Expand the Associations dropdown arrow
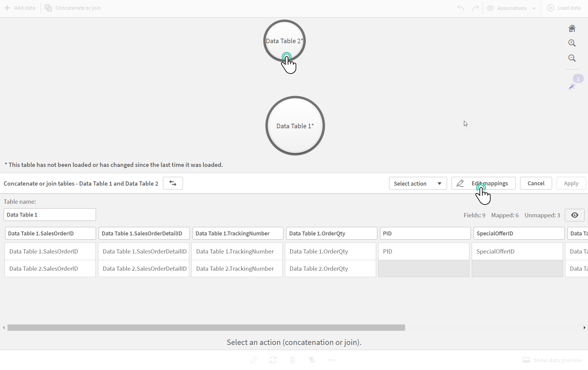This screenshot has width=588, height=370. click(x=534, y=8)
